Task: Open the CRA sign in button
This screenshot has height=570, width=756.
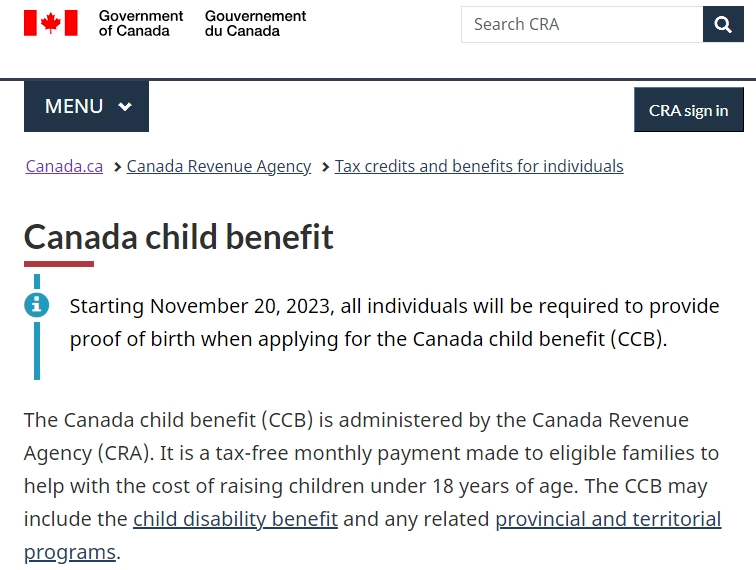Action: click(688, 110)
